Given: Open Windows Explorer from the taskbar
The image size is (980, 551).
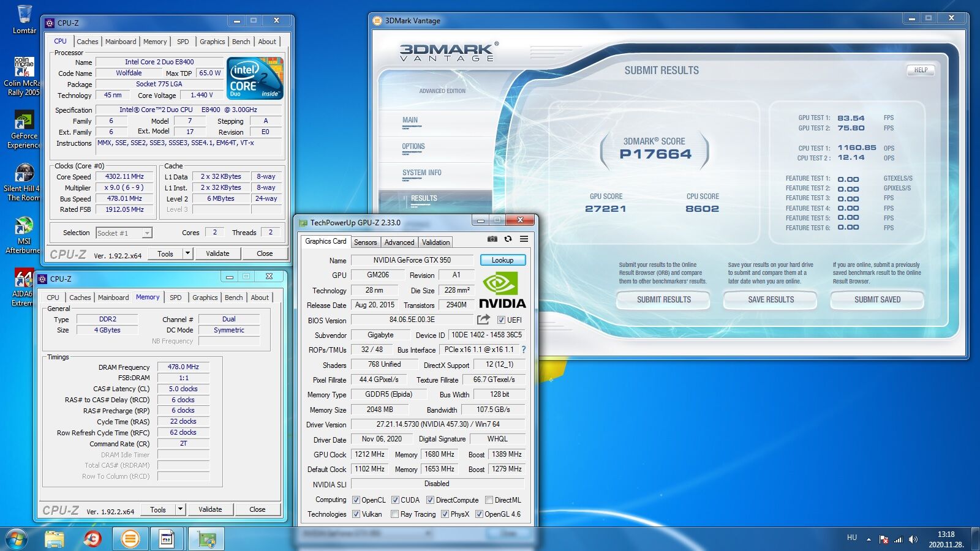Looking at the screenshot, I should (x=55, y=539).
